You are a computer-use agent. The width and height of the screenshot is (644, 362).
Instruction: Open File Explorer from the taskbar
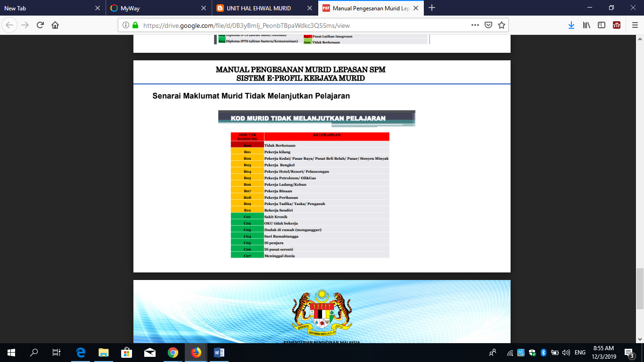tap(104, 352)
